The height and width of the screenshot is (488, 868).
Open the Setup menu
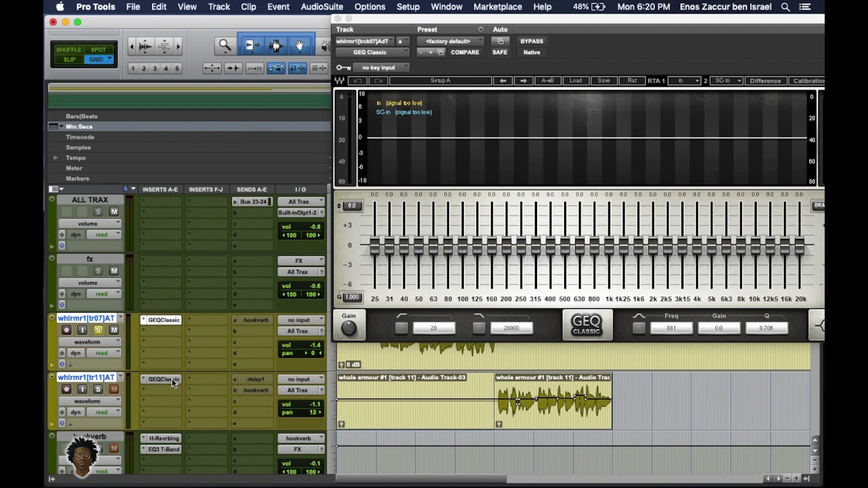[408, 7]
